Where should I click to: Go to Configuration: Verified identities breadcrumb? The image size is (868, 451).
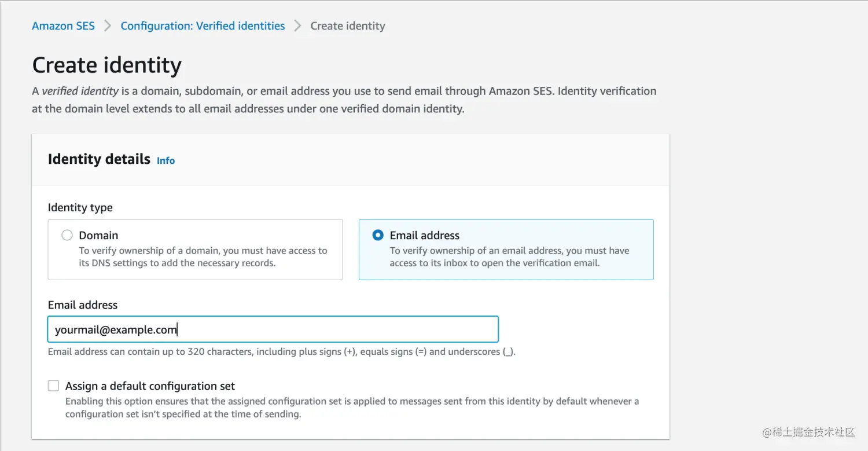click(x=203, y=26)
